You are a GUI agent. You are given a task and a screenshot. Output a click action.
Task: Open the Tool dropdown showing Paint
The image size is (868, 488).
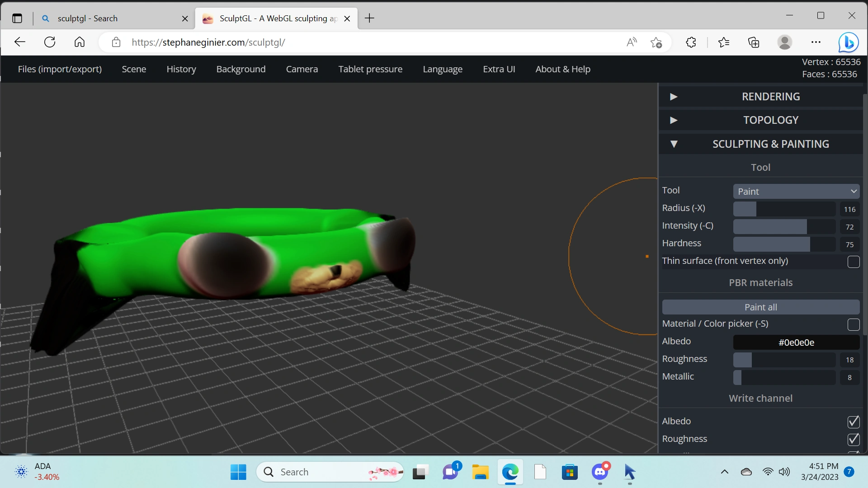796,191
